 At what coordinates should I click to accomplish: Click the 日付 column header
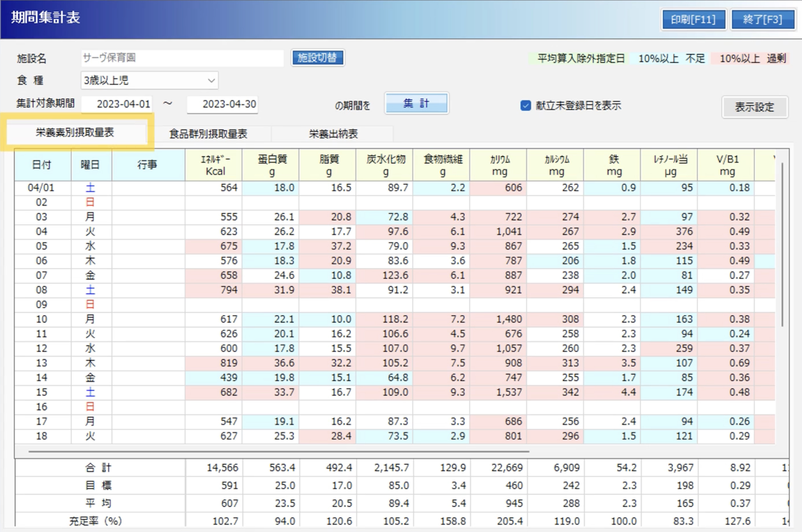point(42,165)
